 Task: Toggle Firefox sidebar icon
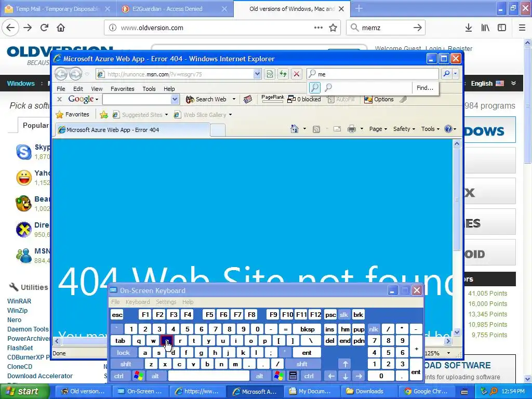tap(502, 28)
